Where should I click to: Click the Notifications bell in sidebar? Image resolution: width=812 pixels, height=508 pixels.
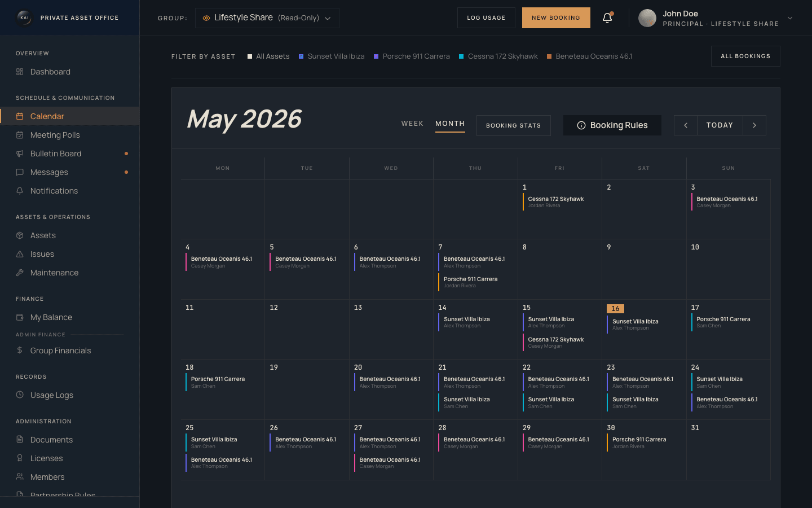[20, 191]
